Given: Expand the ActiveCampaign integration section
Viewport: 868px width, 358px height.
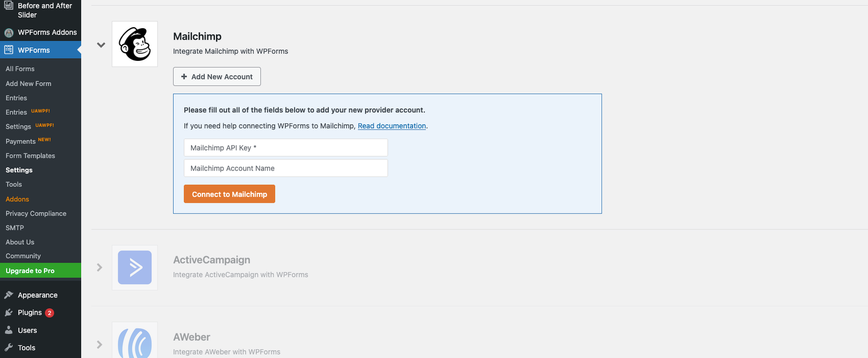Looking at the screenshot, I should click(x=100, y=267).
